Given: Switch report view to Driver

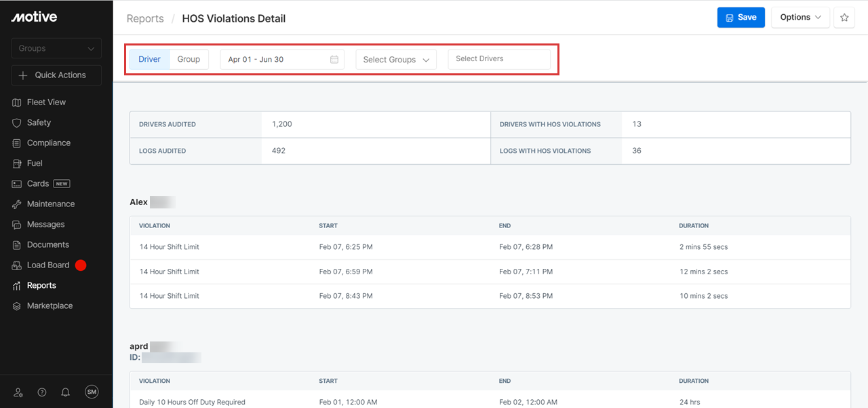Looking at the screenshot, I should point(149,60).
